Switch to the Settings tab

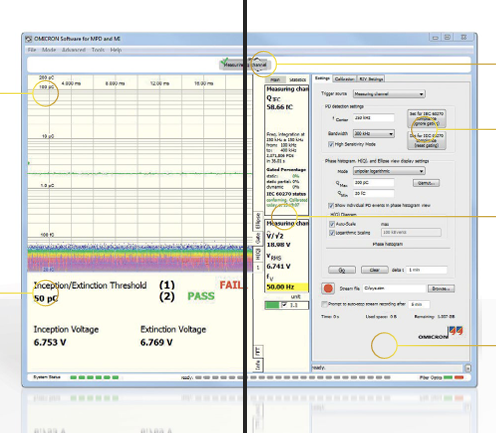322,78
